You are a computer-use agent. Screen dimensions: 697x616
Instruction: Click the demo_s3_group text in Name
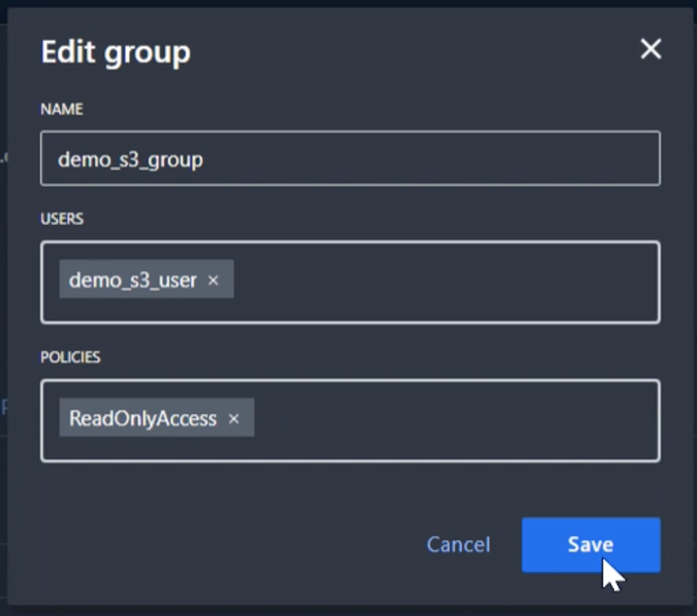130,160
